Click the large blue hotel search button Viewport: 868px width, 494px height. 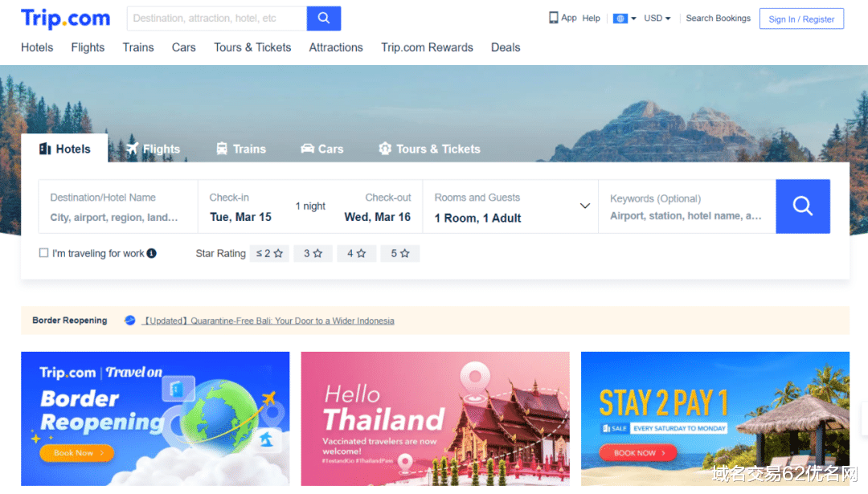(803, 206)
